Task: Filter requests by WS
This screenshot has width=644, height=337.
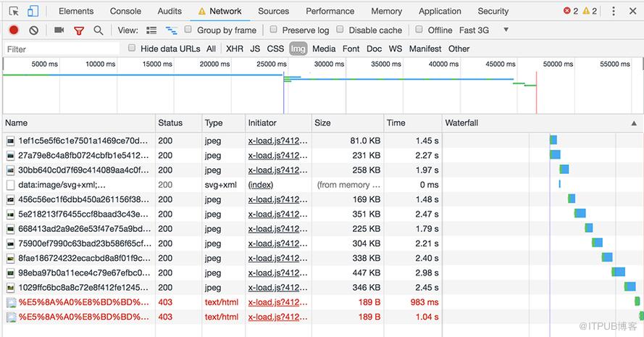Action: [396, 49]
